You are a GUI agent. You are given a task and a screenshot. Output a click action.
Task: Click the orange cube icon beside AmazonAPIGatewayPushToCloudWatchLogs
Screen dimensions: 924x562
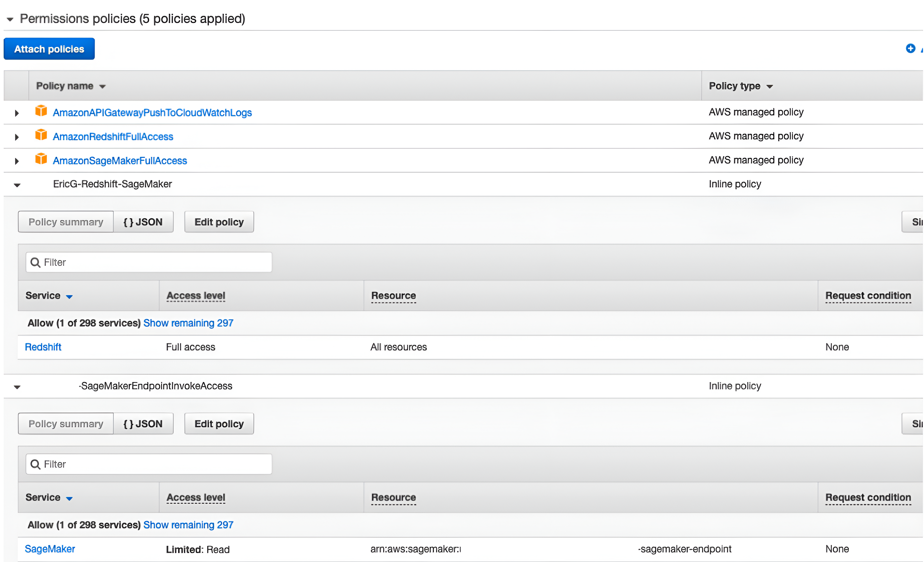point(41,111)
